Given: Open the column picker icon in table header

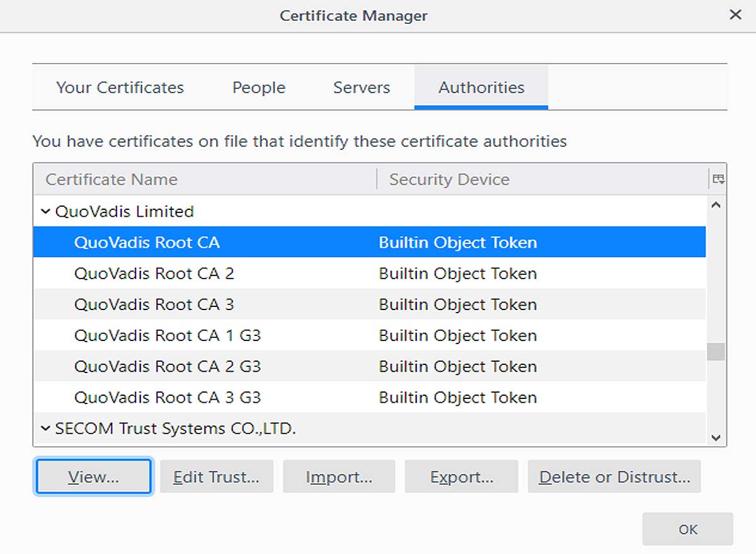Looking at the screenshot, I should pyautogui.click(x=718, y=180).
